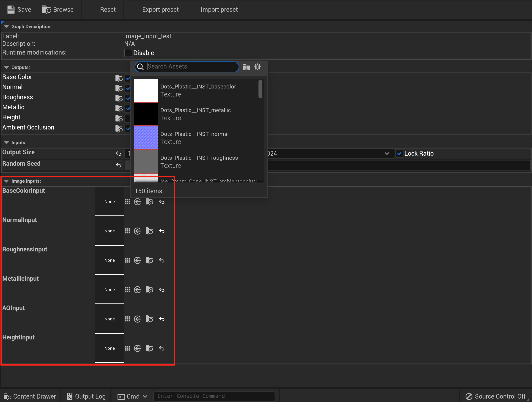Viewport: 532px width, 402px height.
Task: Uncheck the Lock Ratio checkbox
Action: click(400, 153)
